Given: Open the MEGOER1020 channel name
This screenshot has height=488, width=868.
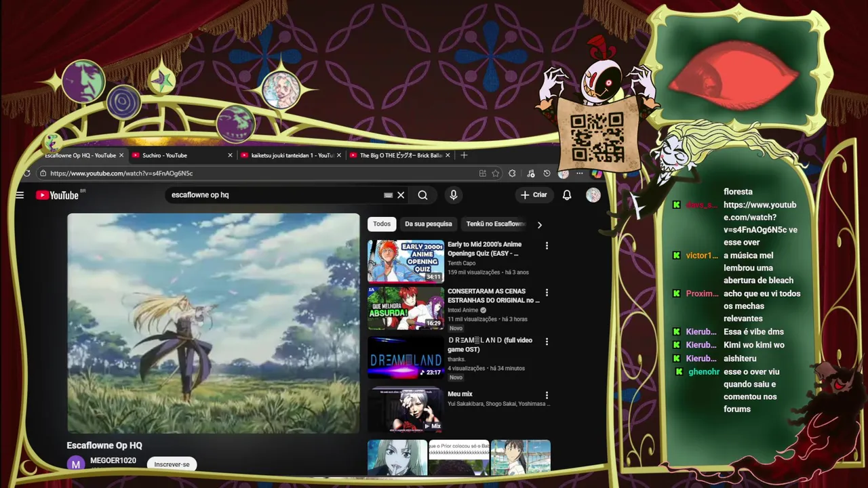Looking at the screenshot, I should tap(113, 461).
